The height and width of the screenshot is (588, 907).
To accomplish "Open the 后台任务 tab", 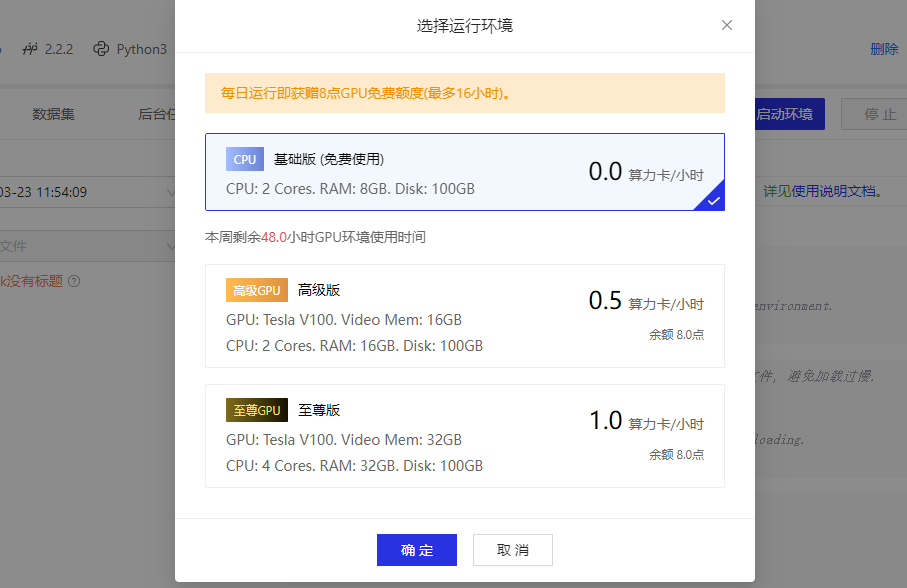I will (x=157, y=114).
